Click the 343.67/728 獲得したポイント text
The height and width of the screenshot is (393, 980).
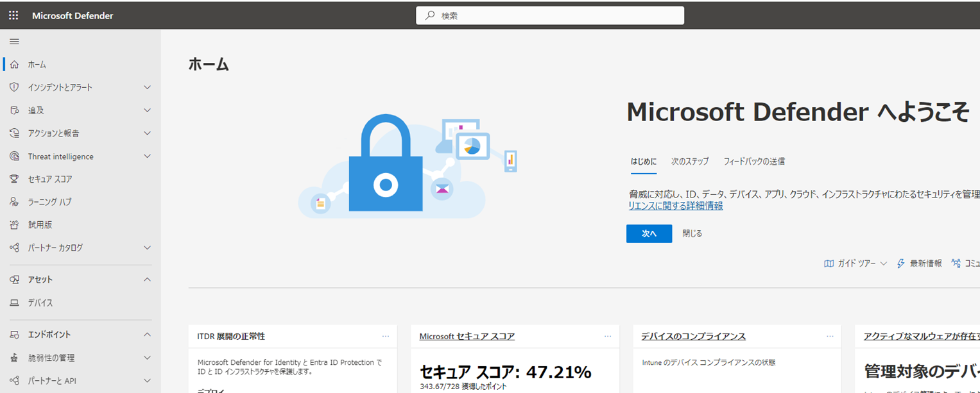click(463, 387)
